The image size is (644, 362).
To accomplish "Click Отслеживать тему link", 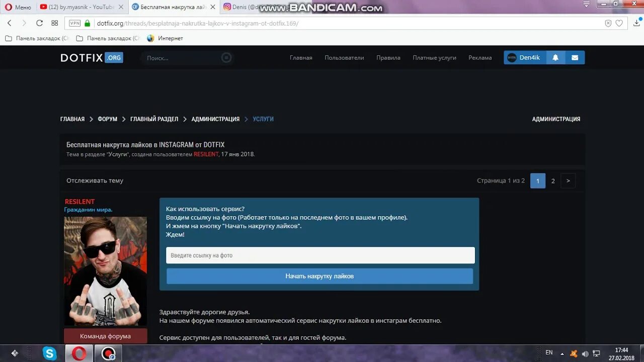I will (95, 180).
